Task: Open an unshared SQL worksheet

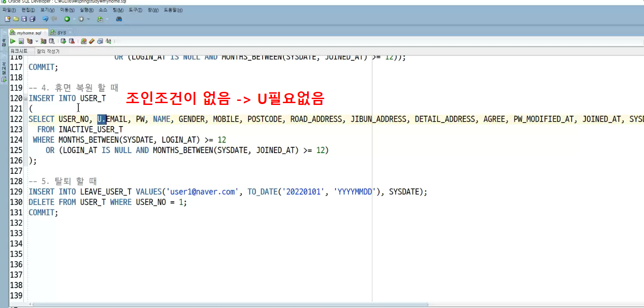Action: coord(84,41)
